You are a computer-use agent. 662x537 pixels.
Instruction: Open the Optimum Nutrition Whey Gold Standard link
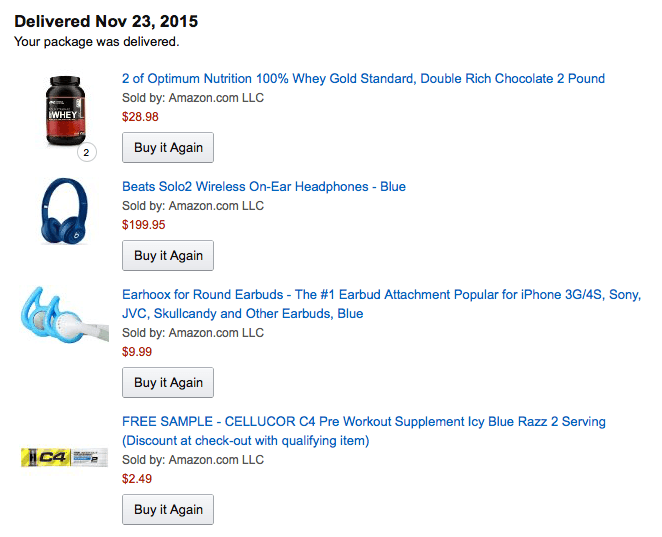tap(363, 79)
